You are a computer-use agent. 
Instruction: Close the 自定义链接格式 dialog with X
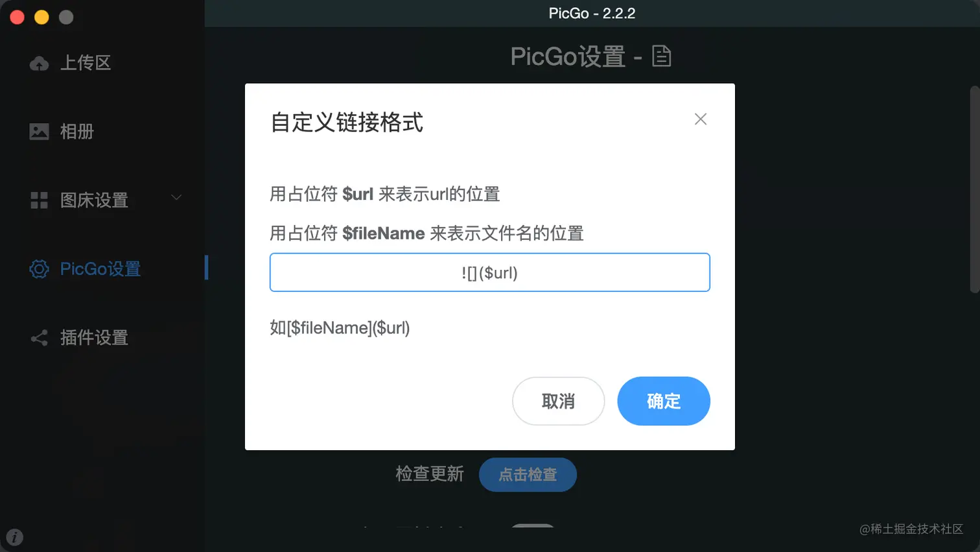point(701,119)
